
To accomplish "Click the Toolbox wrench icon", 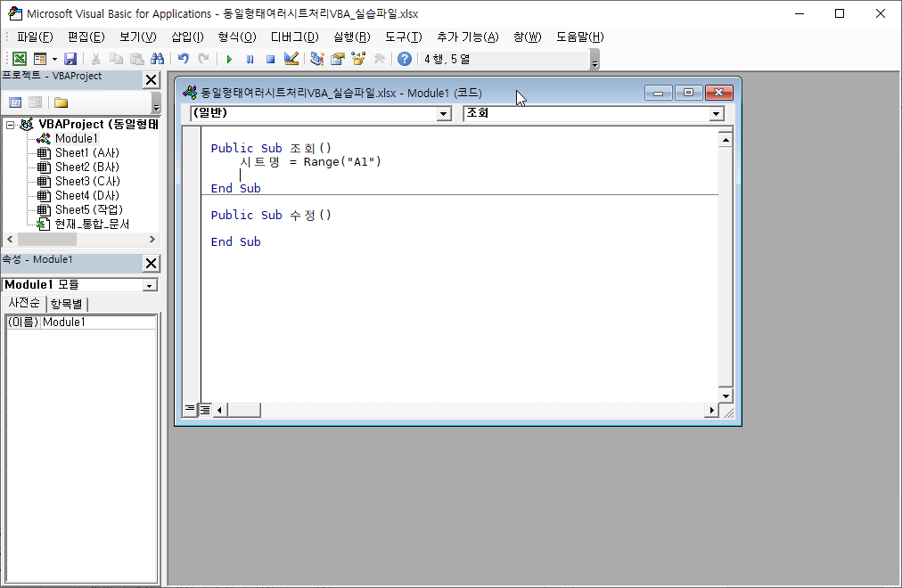I will tap(379, 59).
